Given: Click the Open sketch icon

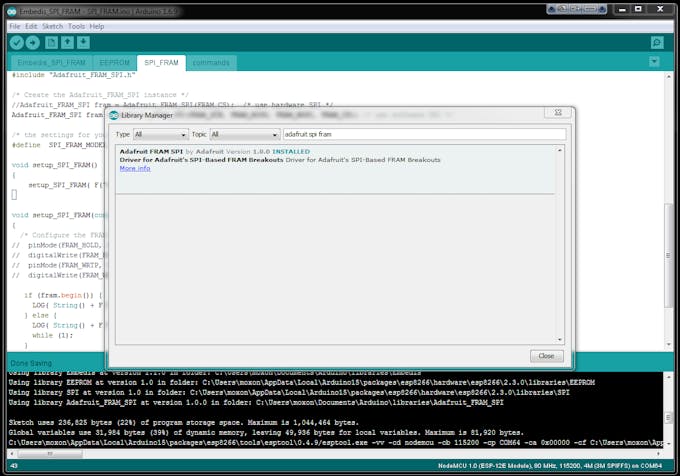Looking at the screenshot, I should (x=67, y=43).
